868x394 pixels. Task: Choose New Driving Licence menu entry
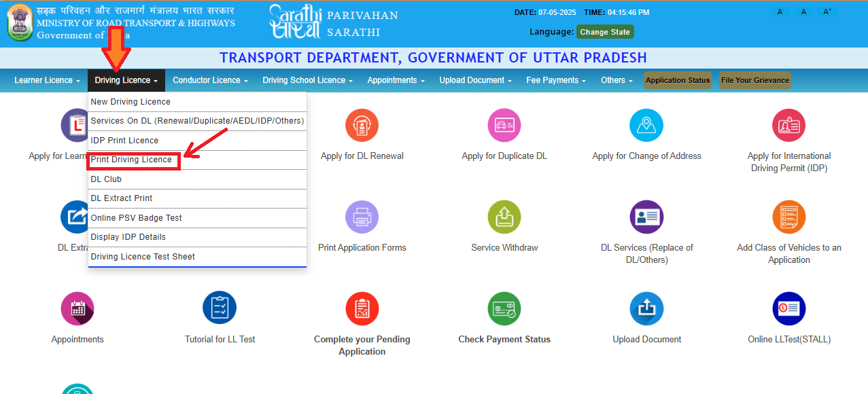click(131, 102)
